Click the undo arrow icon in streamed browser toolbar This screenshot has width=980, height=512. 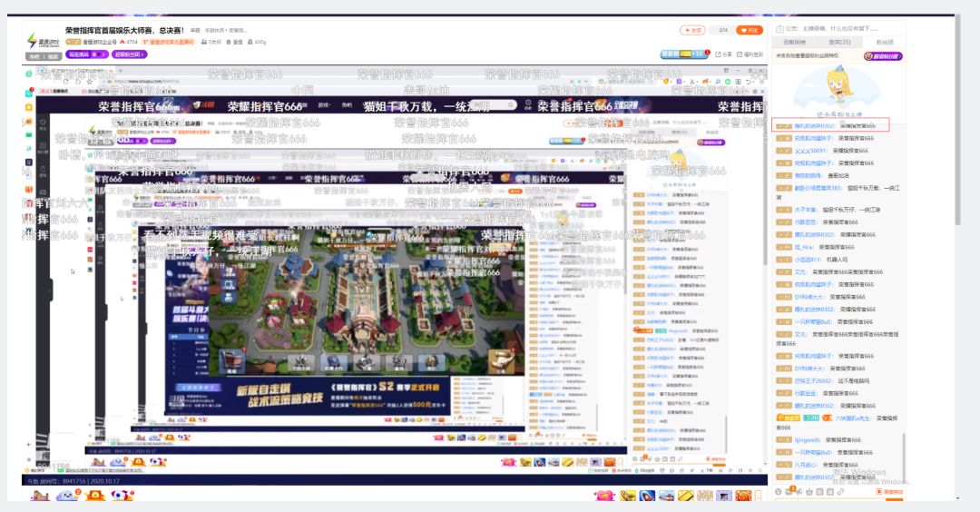749,82
